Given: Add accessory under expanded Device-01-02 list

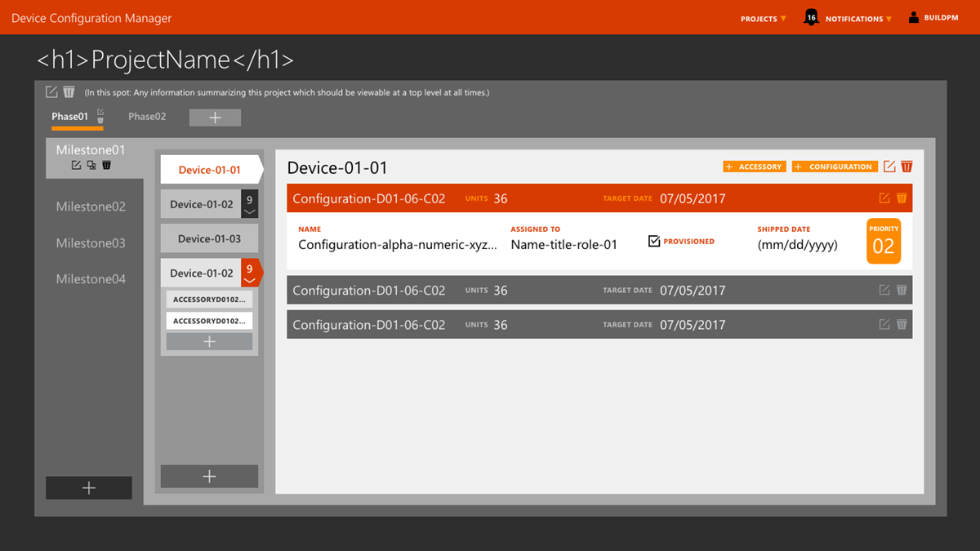Looking at the screenshot, I should 209,342.
